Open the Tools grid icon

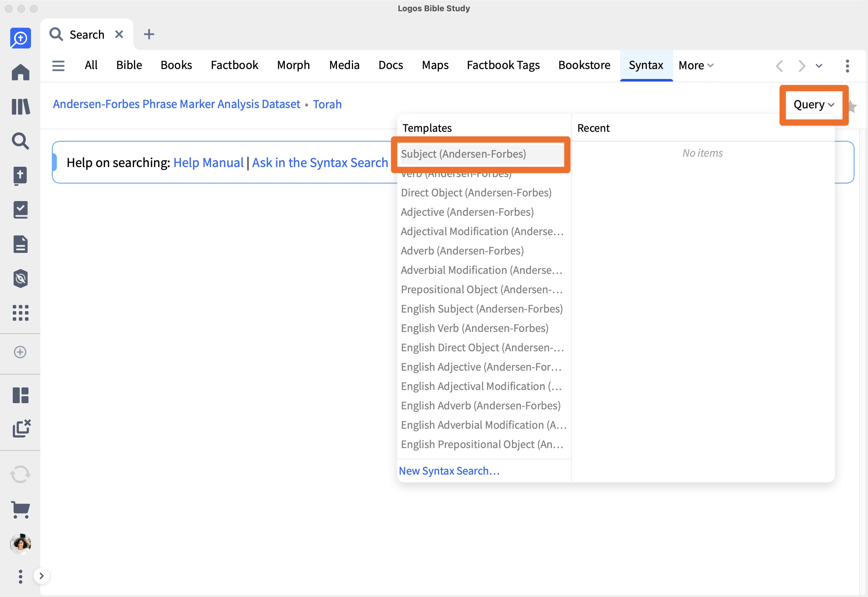(20, 313)
